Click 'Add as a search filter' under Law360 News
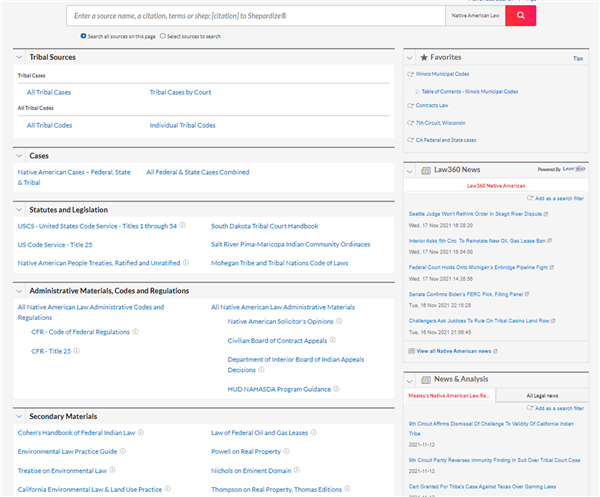This screenshot has width=600, height=497. (x=559, y=198)
